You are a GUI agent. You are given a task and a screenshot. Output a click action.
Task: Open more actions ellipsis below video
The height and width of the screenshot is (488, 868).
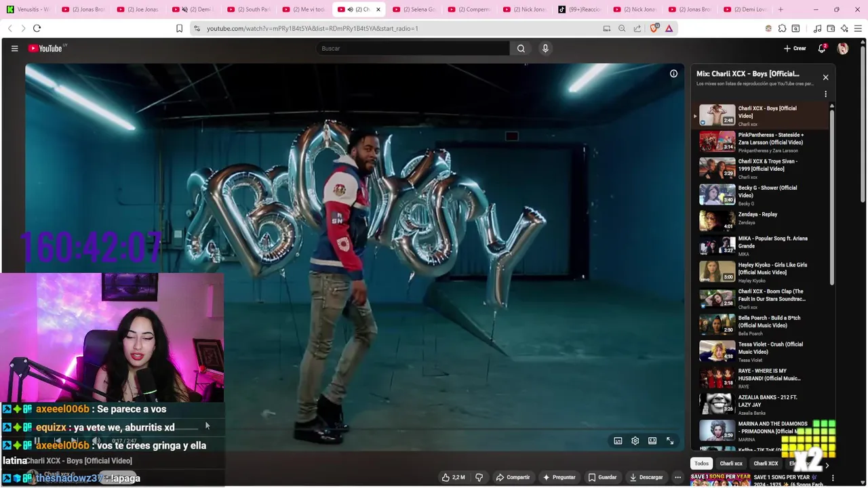677,477
